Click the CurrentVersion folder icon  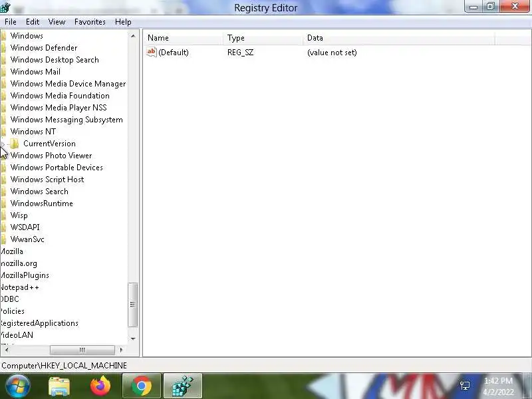click(14, 144)
